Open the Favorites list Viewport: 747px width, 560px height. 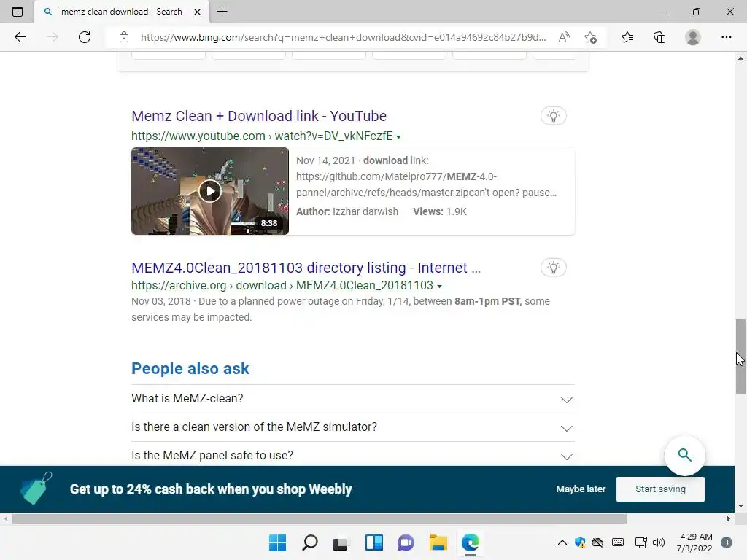[x=627, y=37]
